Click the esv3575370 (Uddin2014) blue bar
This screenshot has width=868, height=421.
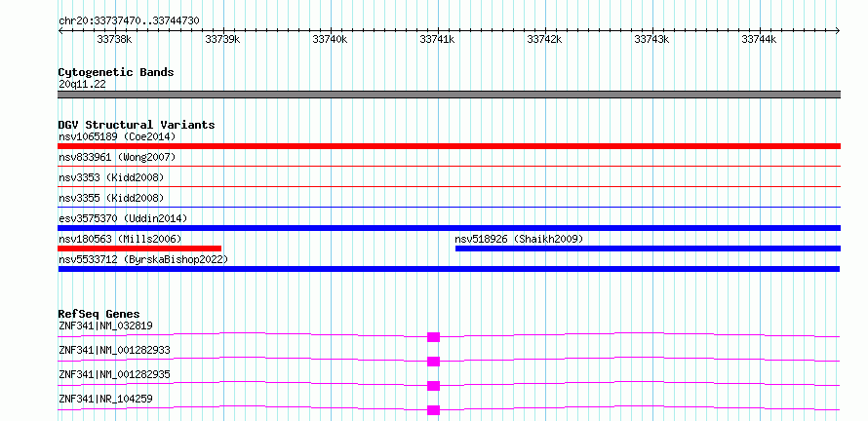(449, 228)
